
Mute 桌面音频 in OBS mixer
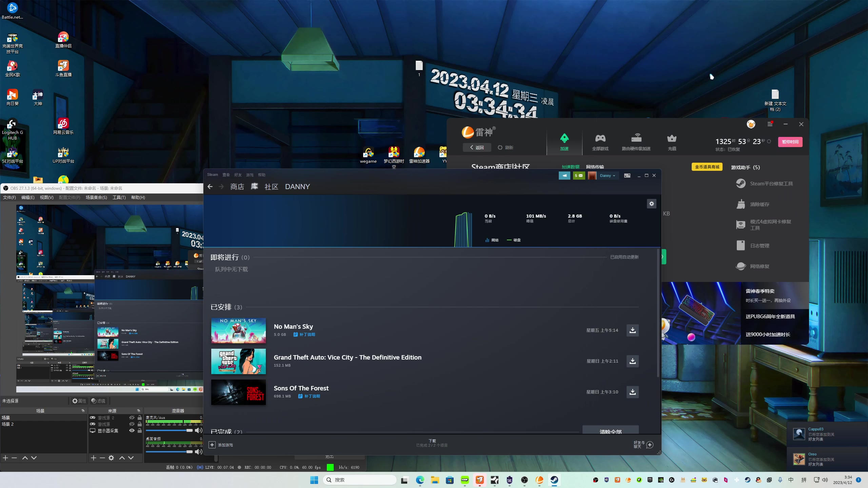click(198, 452)
